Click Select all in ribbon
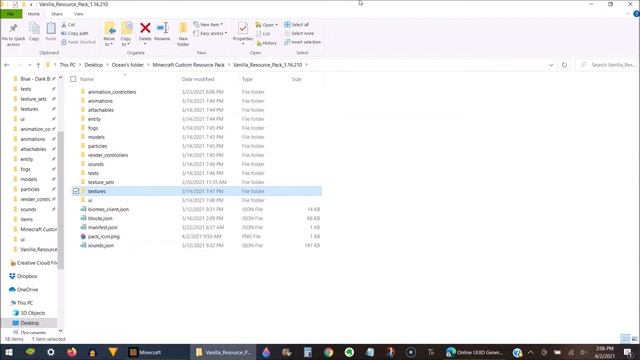640x360 pixels. [297, 24]
